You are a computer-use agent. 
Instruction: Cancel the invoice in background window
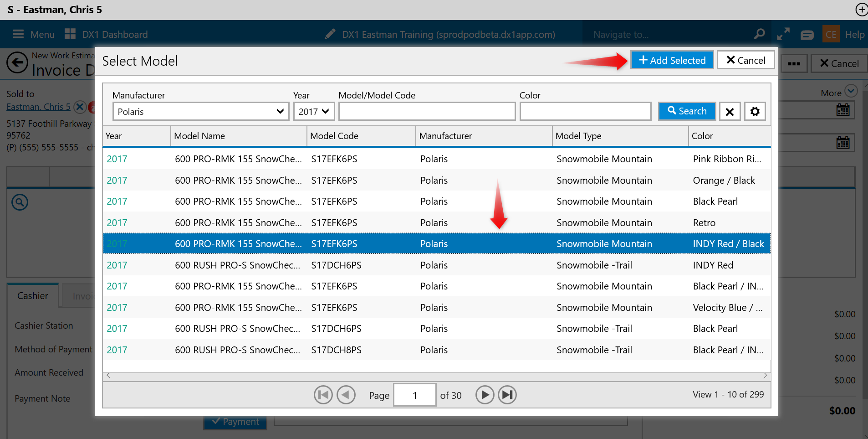pyautogui.click(x=839, y=63)
